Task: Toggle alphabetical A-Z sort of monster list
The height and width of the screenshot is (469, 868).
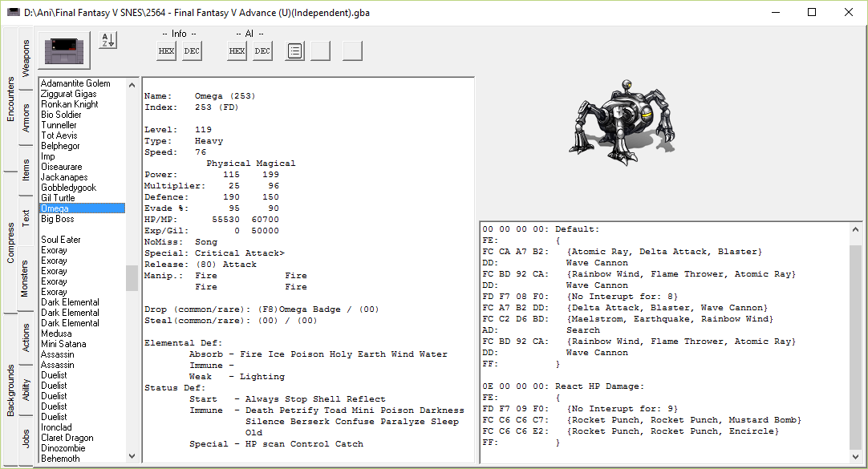Action: tap(108, 40)
